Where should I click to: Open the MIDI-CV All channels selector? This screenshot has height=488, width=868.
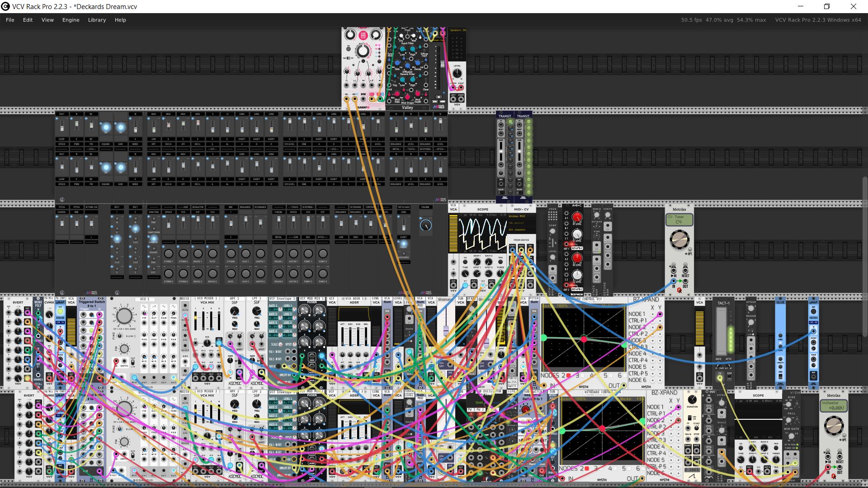click(521, 230)
